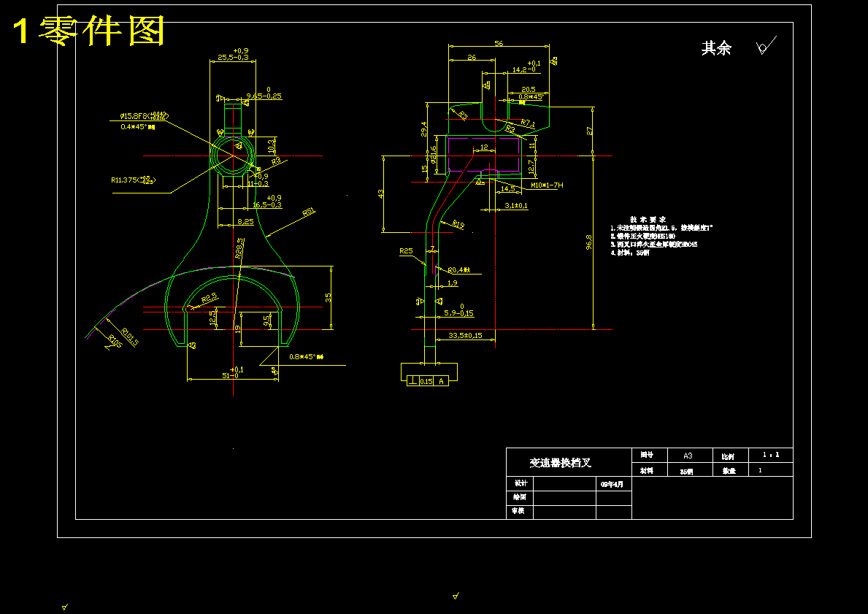The height and width of the screenshot is (614, 868).
Task: Click the R101,5 arc radius label
Action: pos(130,337)
